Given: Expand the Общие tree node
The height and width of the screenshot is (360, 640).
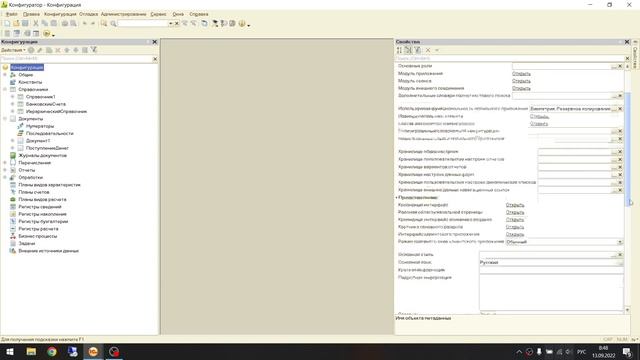Looking at the screenshot, I should coord(5,75).
